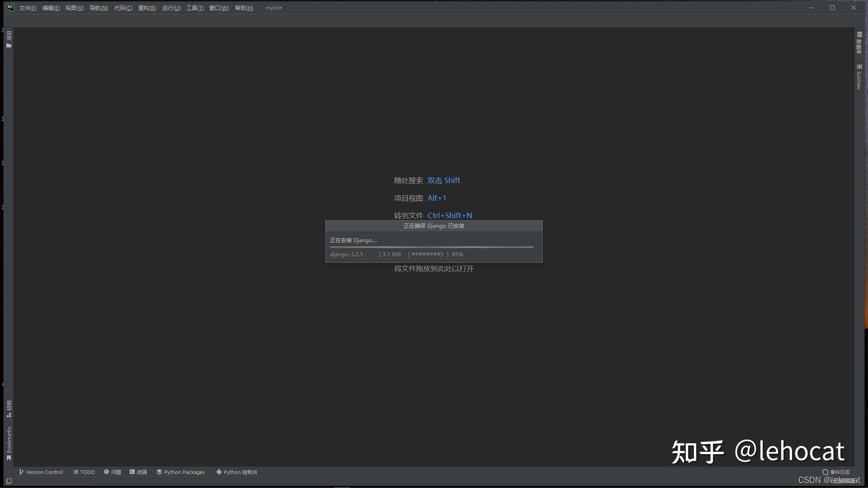
Task: Click the Ctrl+Shift+N go-to-file link
Action: pos(449,216)
